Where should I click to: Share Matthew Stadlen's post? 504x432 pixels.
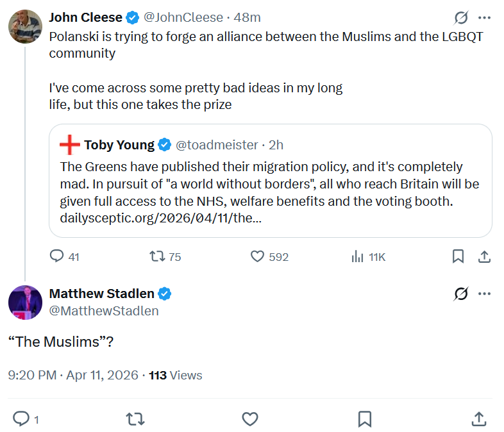click(478, 419)
